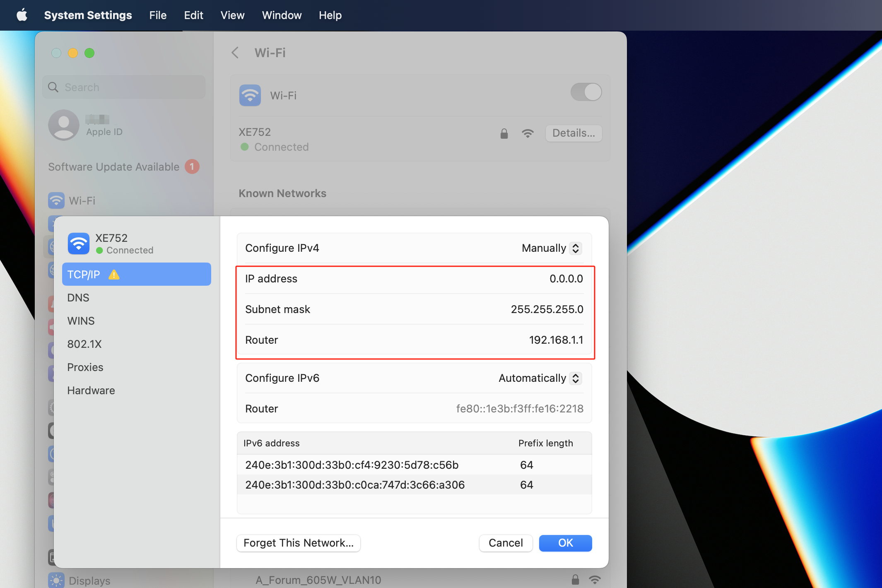Image resolution: width=882 pixels, height=588 pixels.
Task: Open Software Update Available notice
Action: (123, 166)
